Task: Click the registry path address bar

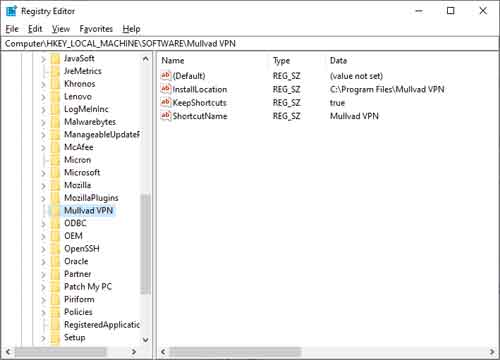Action: 249,44
